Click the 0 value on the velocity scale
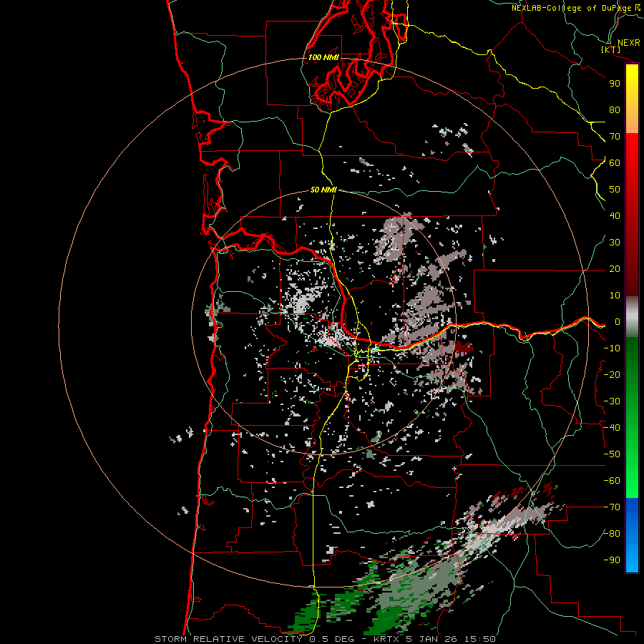The height and width of the screenshot is (644, 644). (x=617, y=322)
